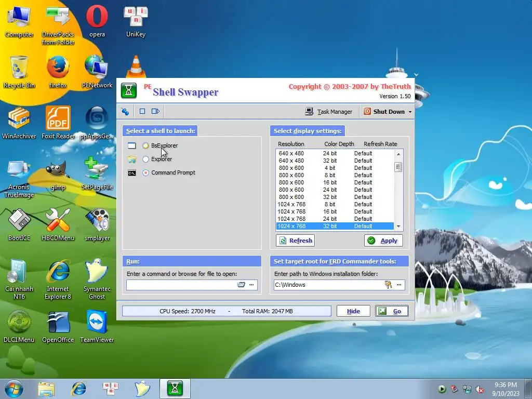The width and height of the screenshot is (532, 399).
Task: Open Symantec Ghost desktop icon
Action: tap(97, 280)
